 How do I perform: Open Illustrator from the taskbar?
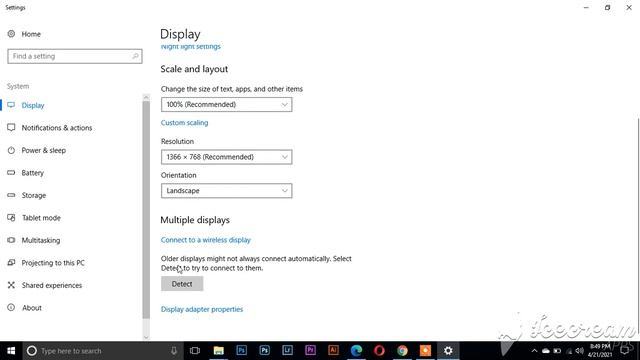click(333, 351)
